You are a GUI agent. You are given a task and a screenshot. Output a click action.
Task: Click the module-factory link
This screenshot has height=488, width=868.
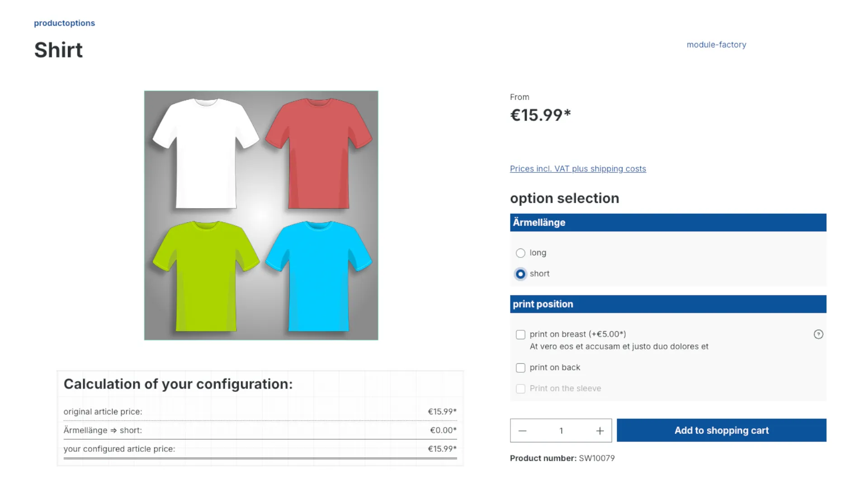click(716, 44)
